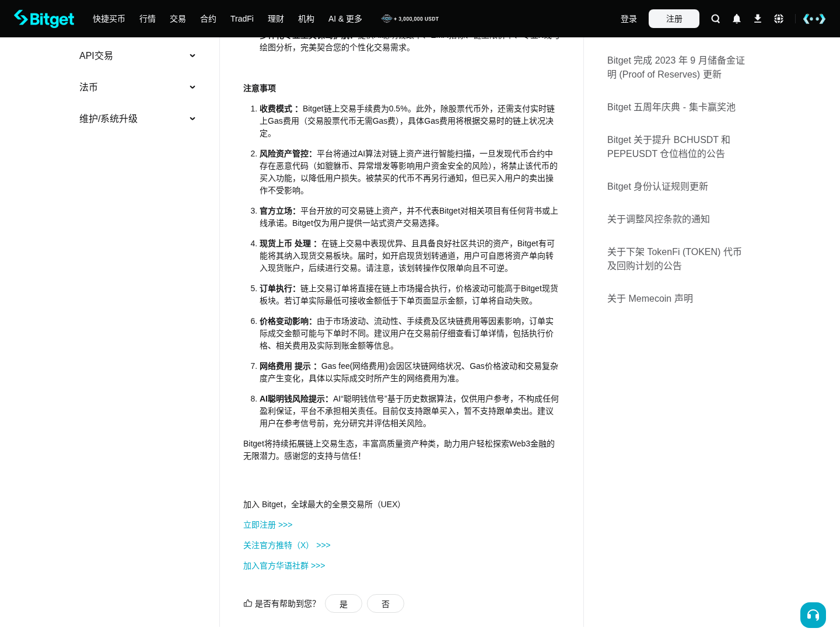The image size is (840, 642).
Task: Answer 是 to the helpful question
Action: (344, 603)
